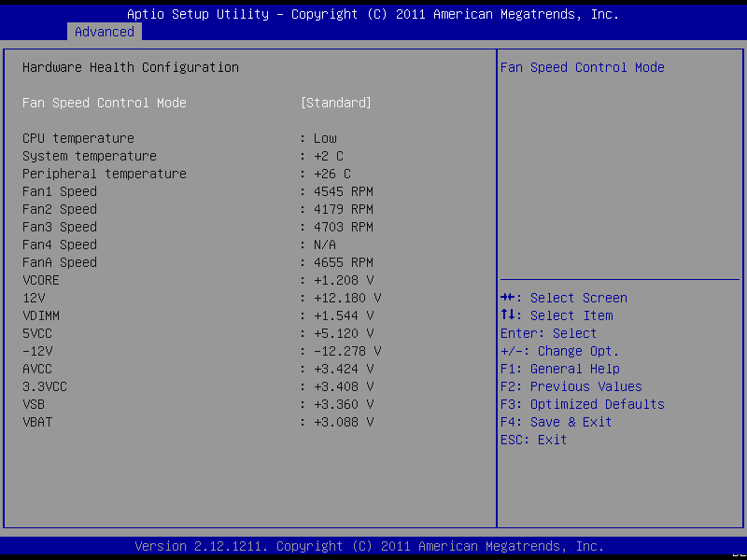Click the +26 C peripheral value
Viewport: 747px width, 560px height.
332,174
